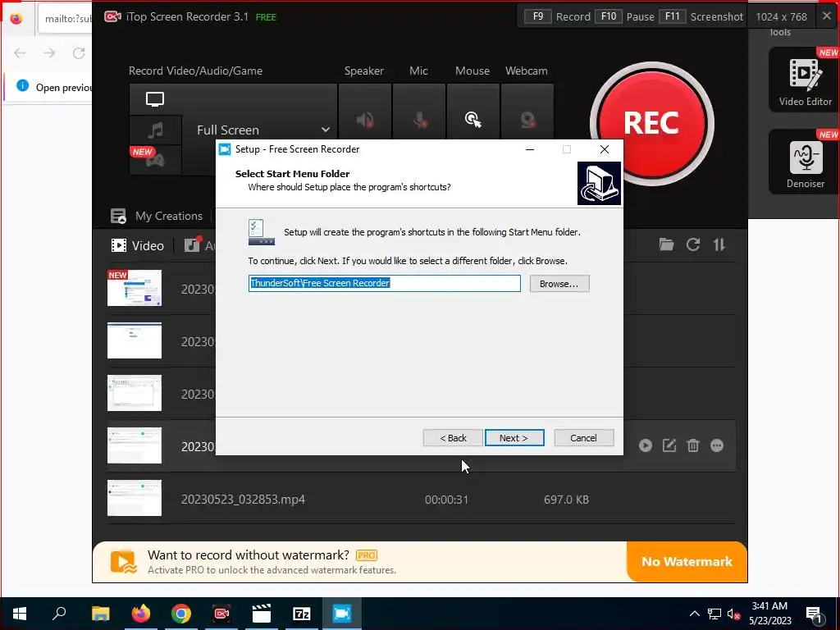Open File Explorer from taskbar
Image resolution: width=840 pixels, height=630 pixels.
tap(100, 614)
